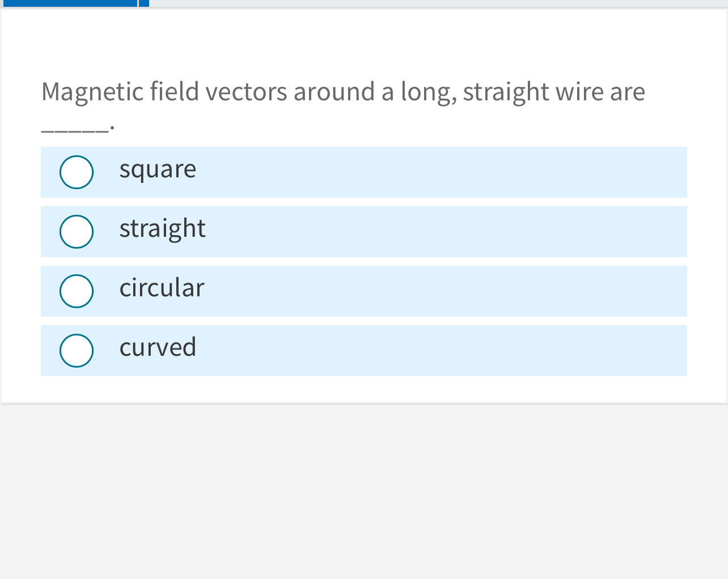Click the "straight" answer label text
The image size is (728, 579).
click(162, 229)
